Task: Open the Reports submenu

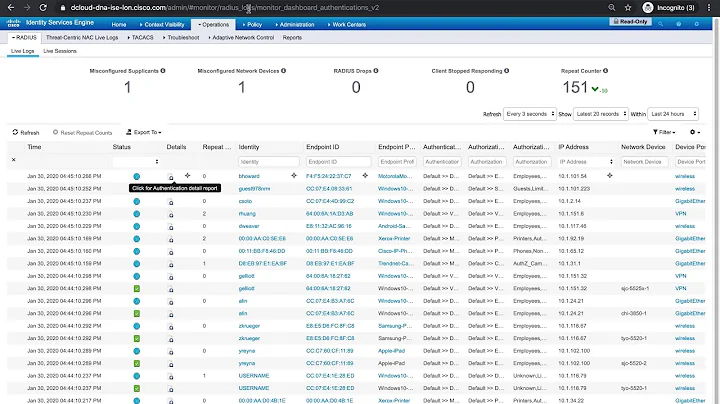Action: (292, 38)
